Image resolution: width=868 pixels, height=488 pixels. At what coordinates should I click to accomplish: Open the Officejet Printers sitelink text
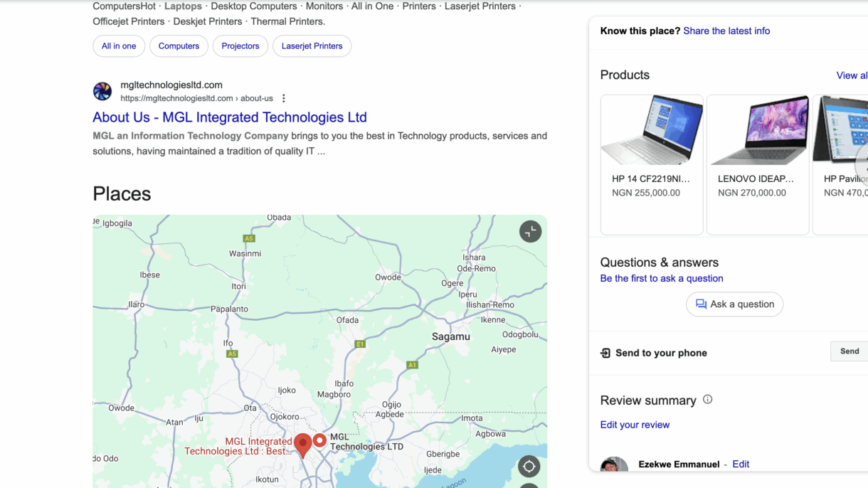[129, 21]
